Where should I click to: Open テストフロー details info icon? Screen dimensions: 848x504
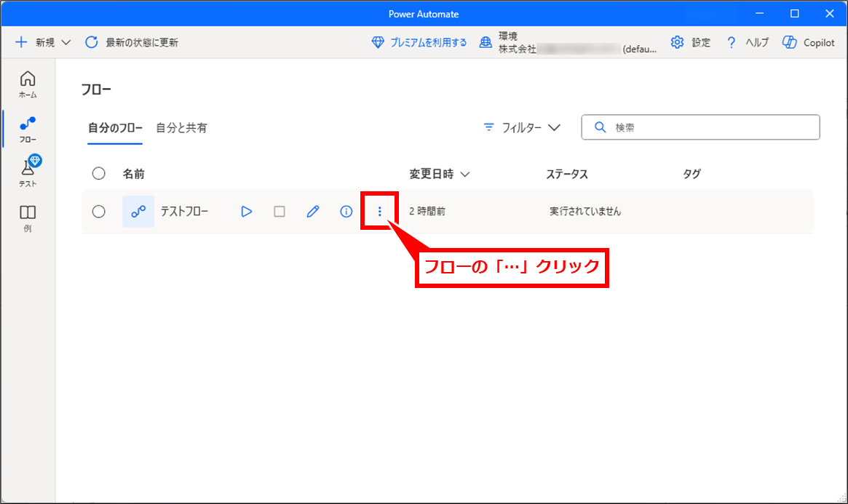pos(346,212)
